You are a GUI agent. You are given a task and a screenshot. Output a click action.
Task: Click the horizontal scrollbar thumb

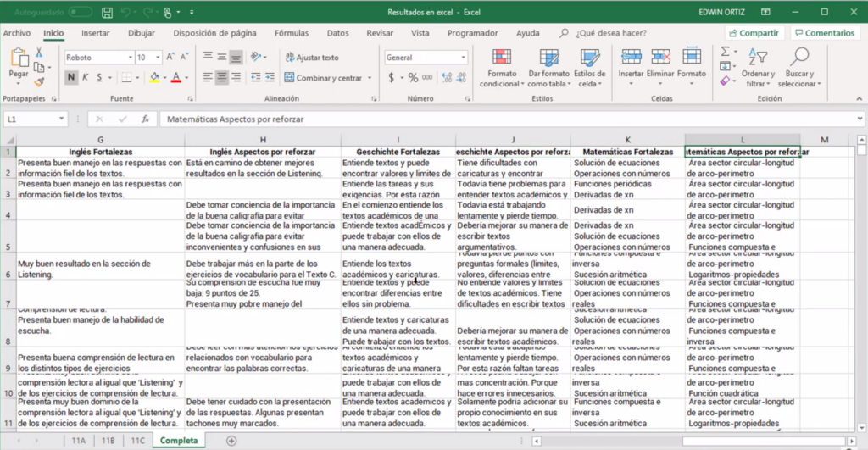click(x=764, y=442)
